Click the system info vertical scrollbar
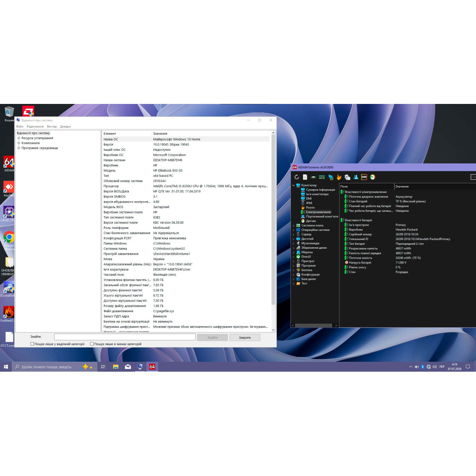The width and height of the screenshot is (476, 476). (x=273, y=232)
